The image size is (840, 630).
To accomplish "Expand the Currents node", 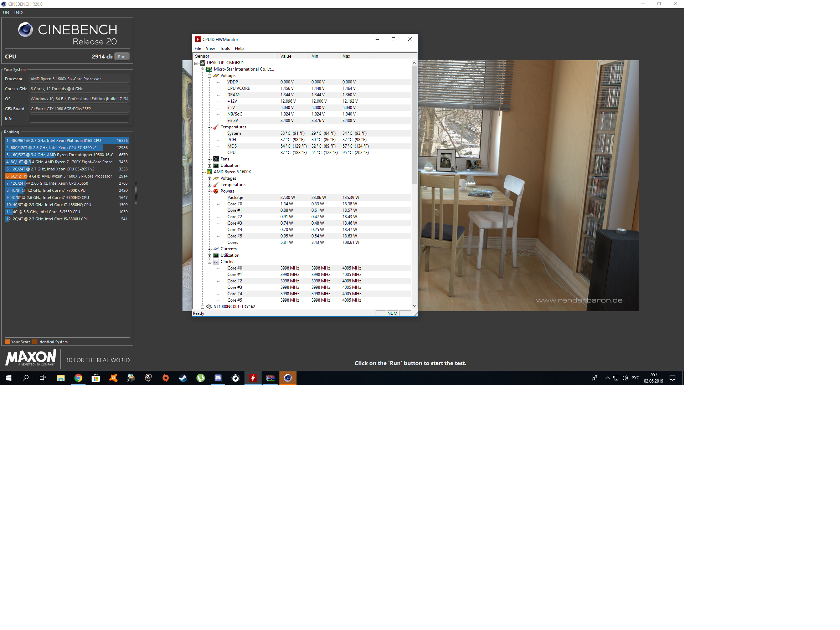I will [x=209, y=249].
